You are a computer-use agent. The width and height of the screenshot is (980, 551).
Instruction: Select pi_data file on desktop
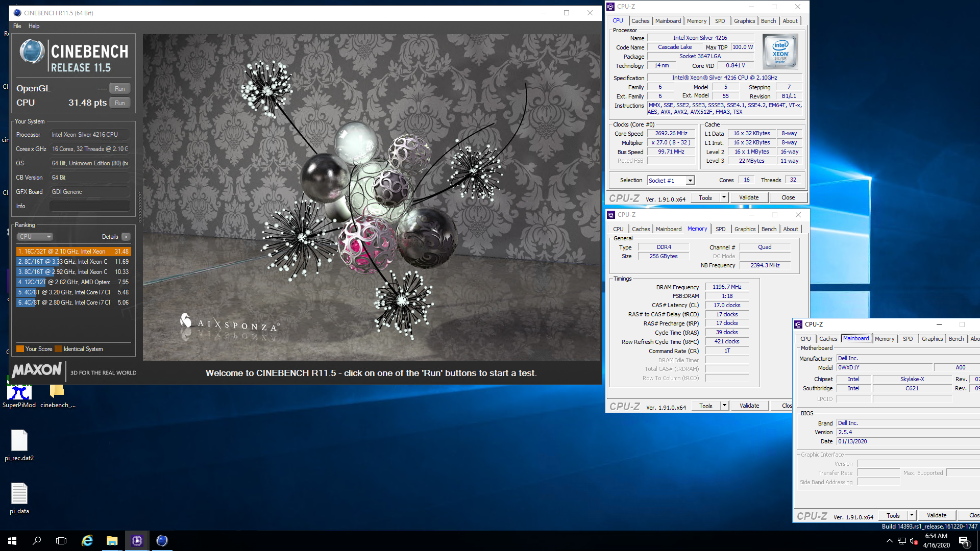tap(19, 498)
